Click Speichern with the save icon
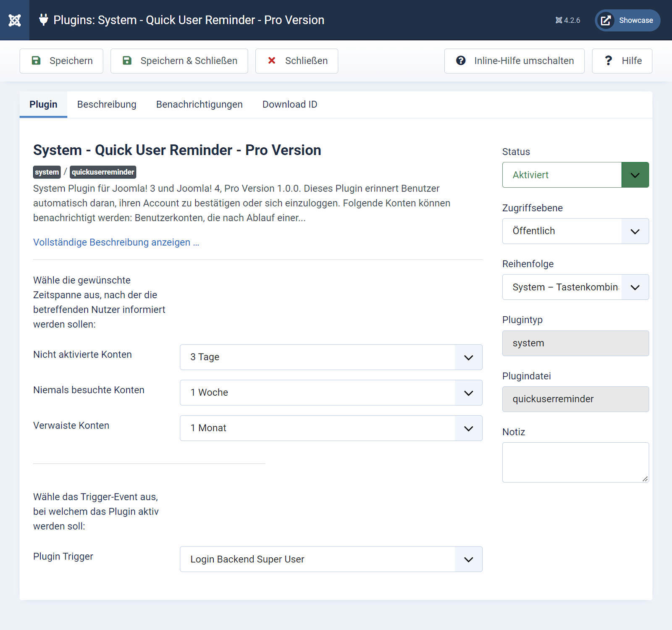Viewport: 672px width, 630px height. pos(61,61)
